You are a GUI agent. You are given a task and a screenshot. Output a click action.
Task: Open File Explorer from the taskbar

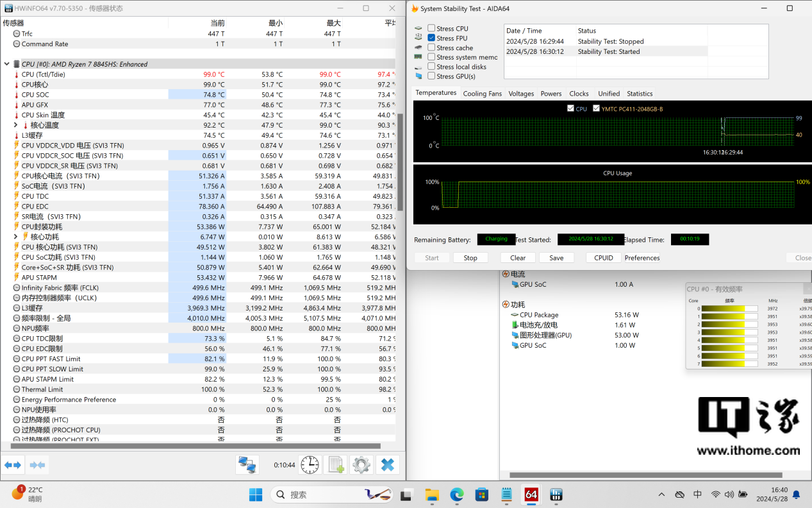pyautogui.click(x=432, y=495)
